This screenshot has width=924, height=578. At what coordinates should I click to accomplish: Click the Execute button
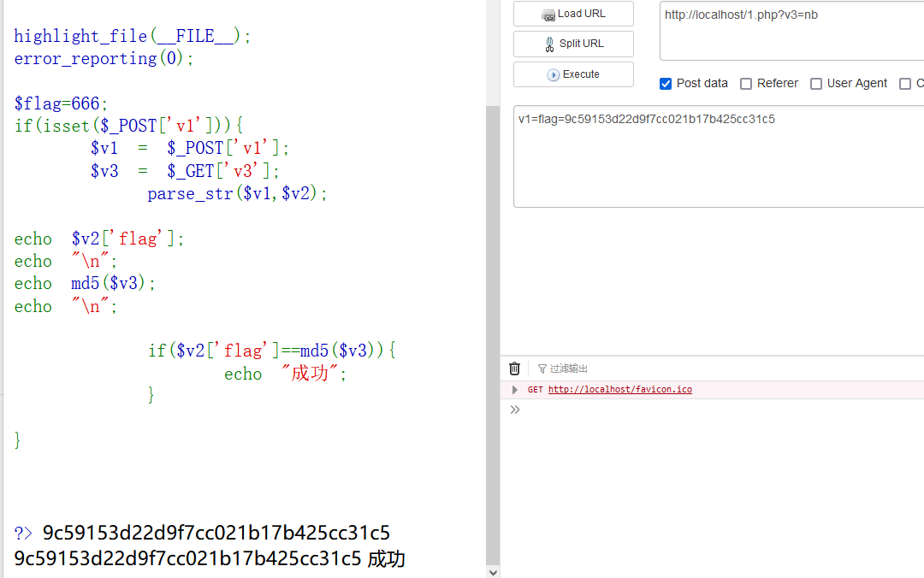coord(573,74)
